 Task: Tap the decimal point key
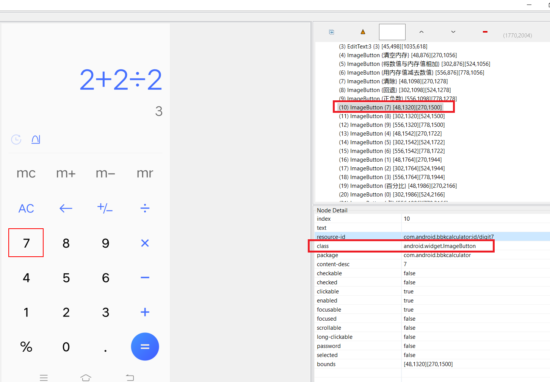click(105, 350)
